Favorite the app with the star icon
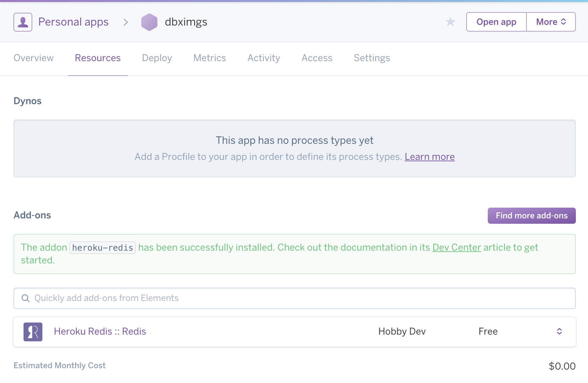Image resolution: width=588 pixels, height=383 pixels. pos(450,22)
